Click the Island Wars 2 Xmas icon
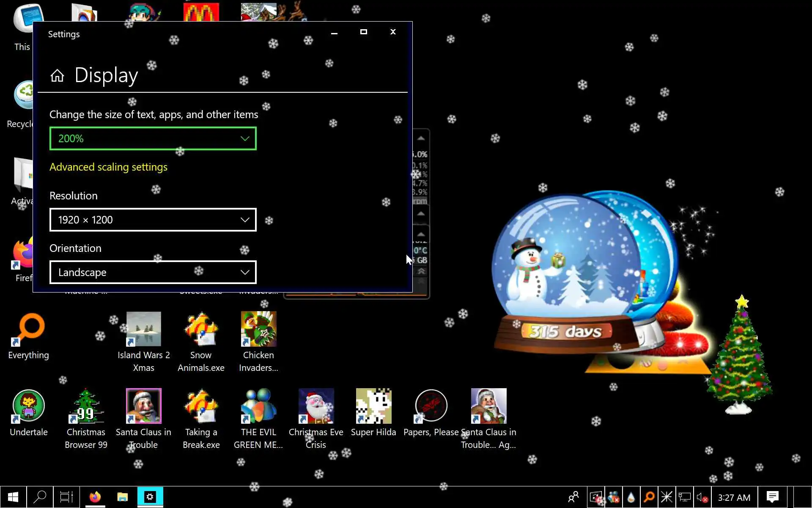 coord(143,329)
